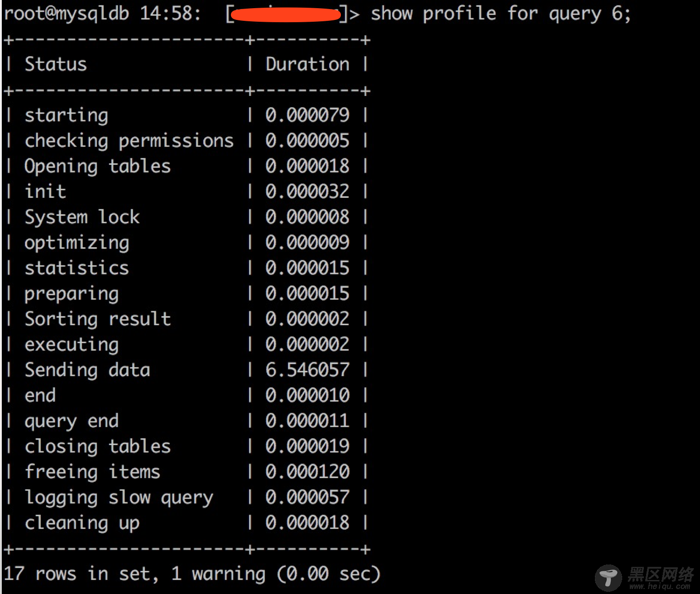Select the 'System lock' status cell
This screenshot has width=700, height=594.
(x=82, y=217)
